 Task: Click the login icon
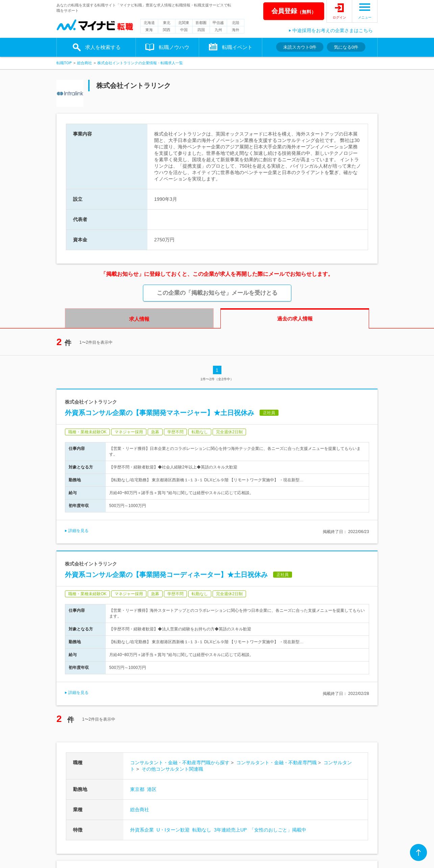click(339, 8)
